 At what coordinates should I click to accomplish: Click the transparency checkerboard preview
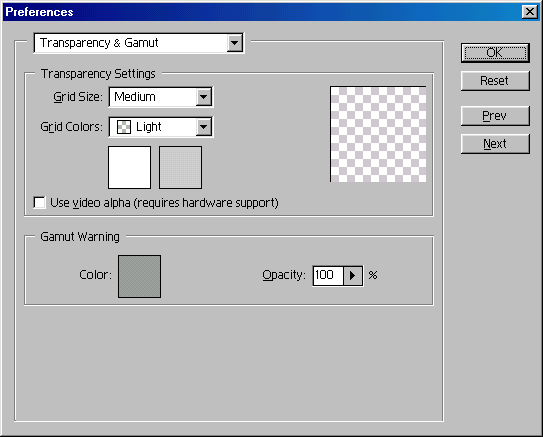[378, 134]
